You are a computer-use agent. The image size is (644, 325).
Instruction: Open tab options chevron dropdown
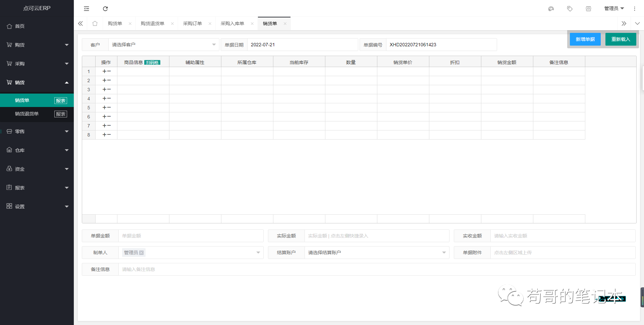637,23
